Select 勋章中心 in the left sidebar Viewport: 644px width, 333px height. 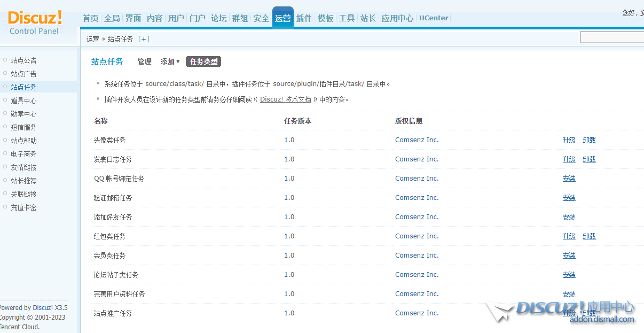coord(23,114)
